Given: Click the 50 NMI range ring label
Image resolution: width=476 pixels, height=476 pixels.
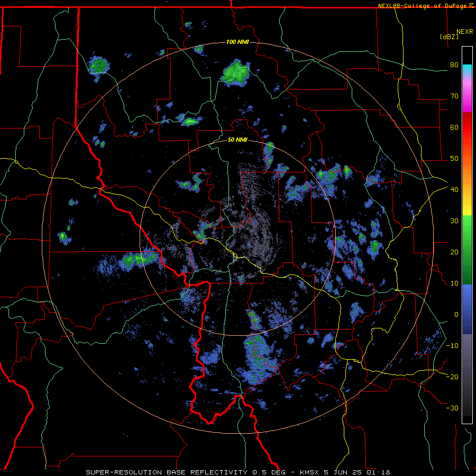Looking at the screenshot, I should 237,140.
